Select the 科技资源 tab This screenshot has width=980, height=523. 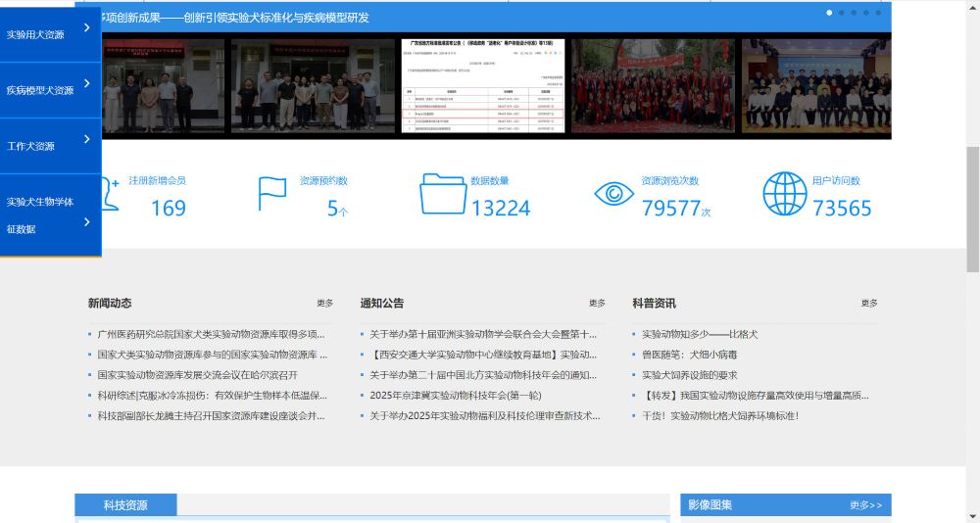[125, 505]
